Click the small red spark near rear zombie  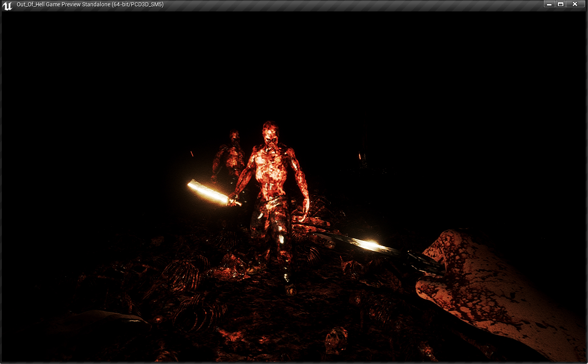[192, 154]
